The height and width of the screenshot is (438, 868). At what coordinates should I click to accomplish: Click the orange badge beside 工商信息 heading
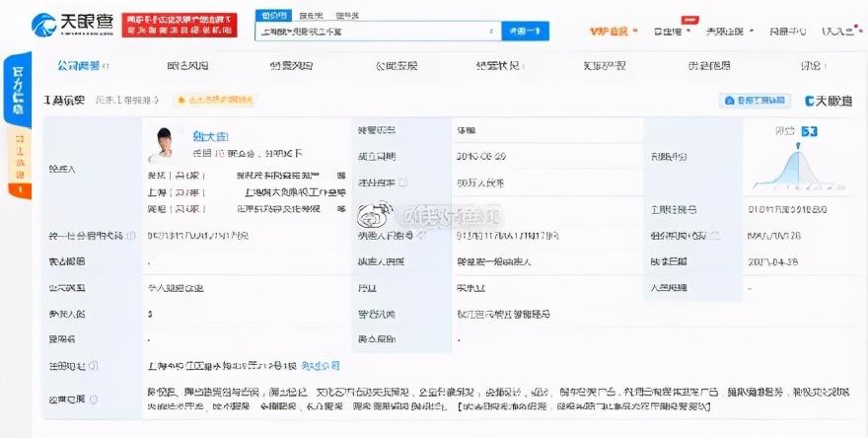pos(214,101)
